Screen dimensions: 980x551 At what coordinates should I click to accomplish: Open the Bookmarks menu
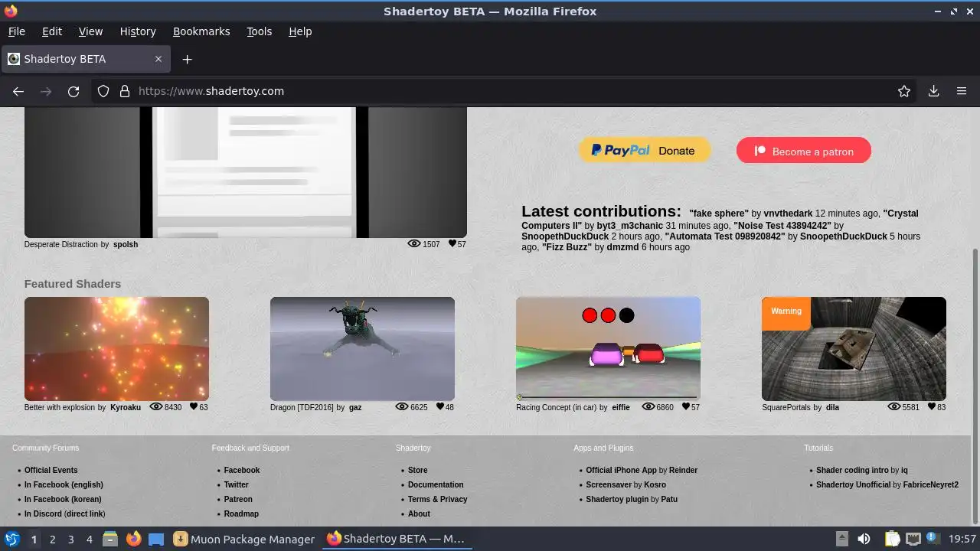pos(201,31)
